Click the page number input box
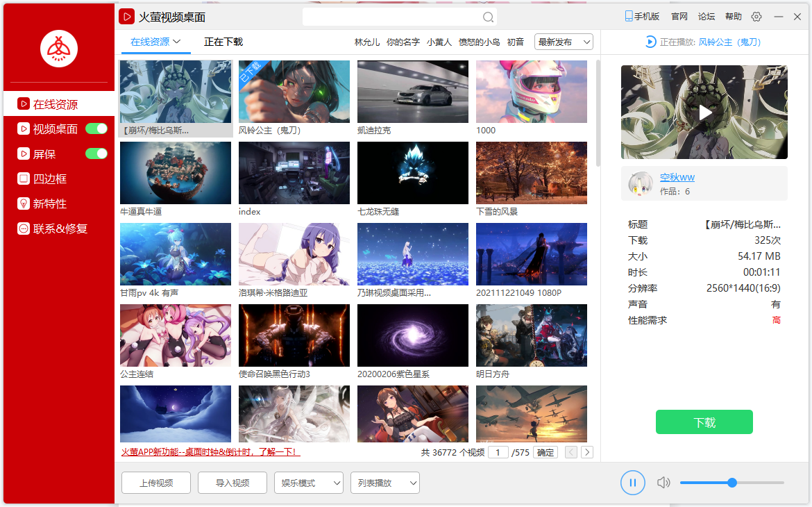 498,452
